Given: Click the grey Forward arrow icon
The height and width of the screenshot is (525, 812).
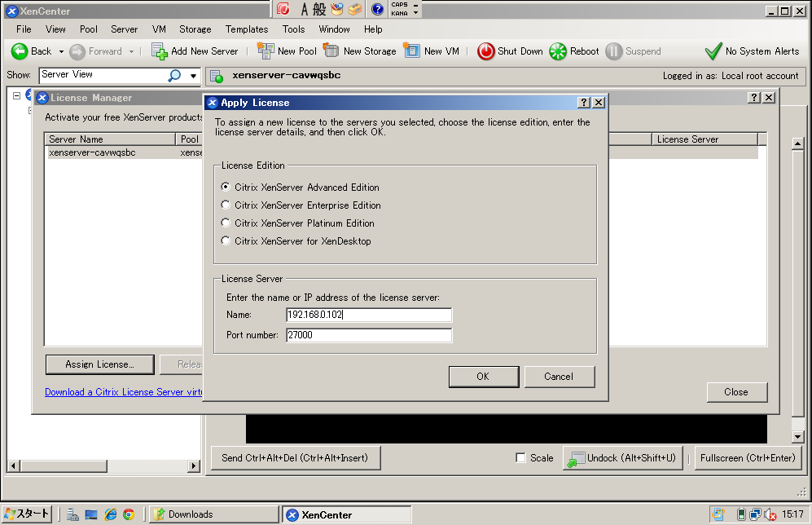Looking at the screenshot, I should [77, 51].
